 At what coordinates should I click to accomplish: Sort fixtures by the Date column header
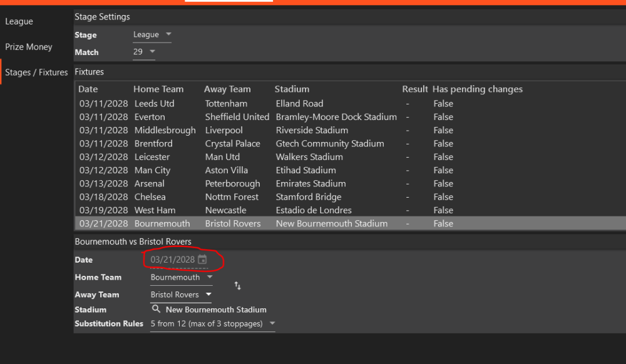coord(88,89)
